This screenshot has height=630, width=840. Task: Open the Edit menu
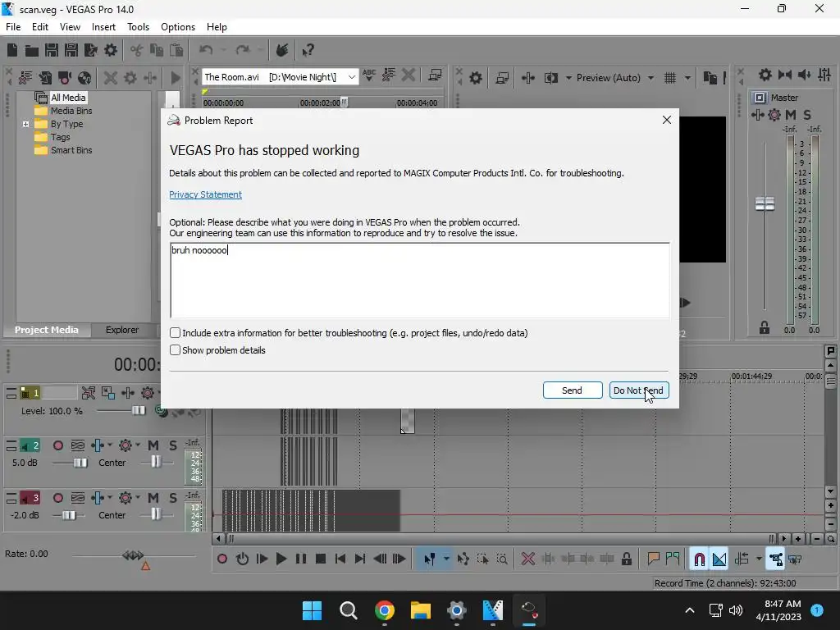pos(39,27)
